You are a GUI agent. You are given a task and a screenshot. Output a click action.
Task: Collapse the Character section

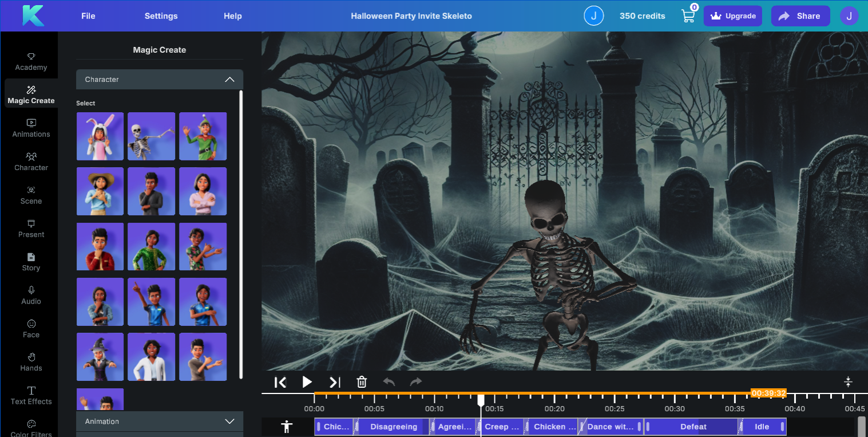[229, 80]
